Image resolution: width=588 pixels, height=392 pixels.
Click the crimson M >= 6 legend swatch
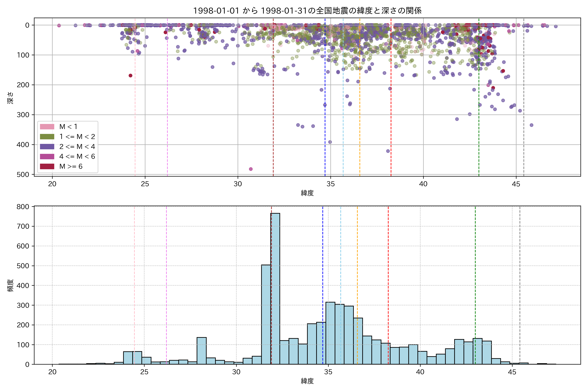point(47,166)
